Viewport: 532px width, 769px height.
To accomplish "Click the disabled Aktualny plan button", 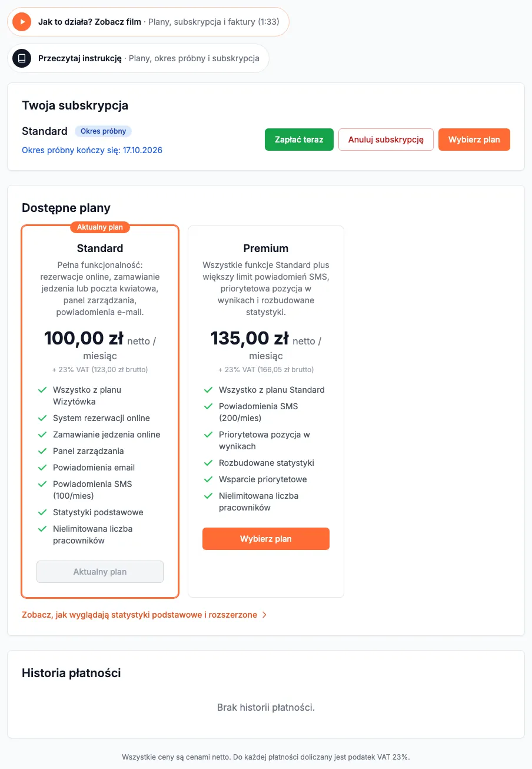I will 100,572.
